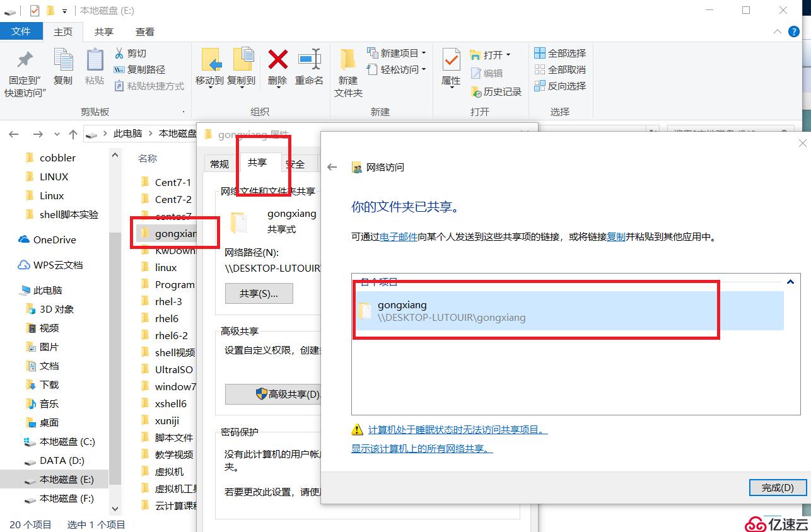This screenshot has height=532, width=811.
Task: Show History in Open group
Action: (496, 92)
